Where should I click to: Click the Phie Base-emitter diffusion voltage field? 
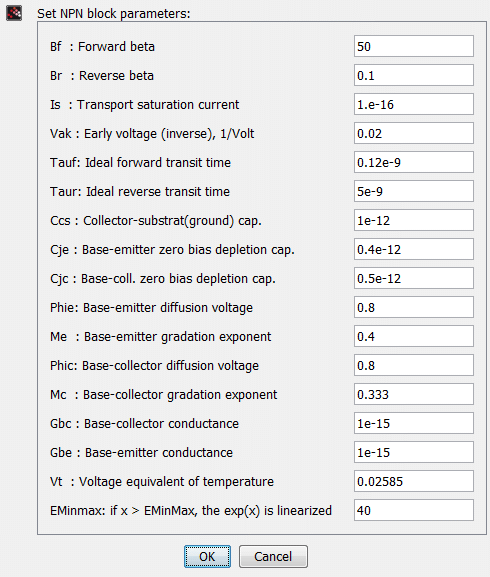pos(414,307)
